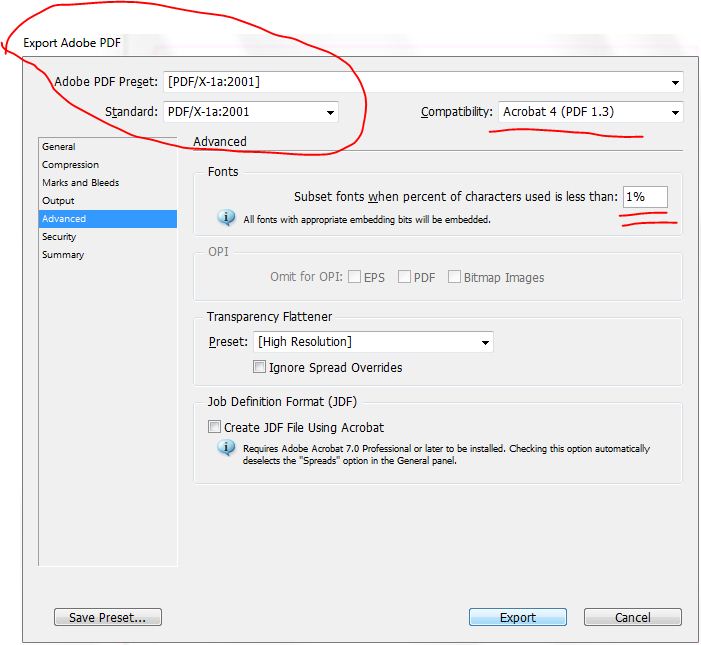701x645 pixels.
Task: Click the Cancel button
Action: (x=633, y=617)
